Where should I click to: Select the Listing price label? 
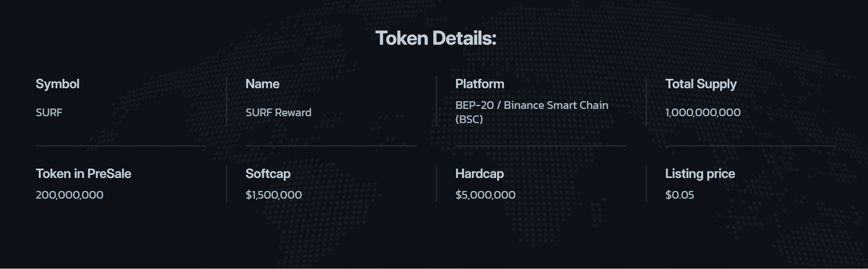pyautogui.click(x=700, y=174)
